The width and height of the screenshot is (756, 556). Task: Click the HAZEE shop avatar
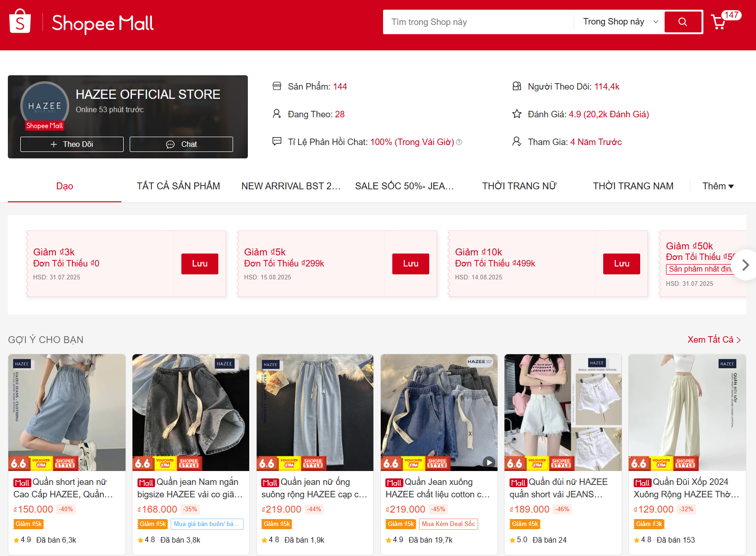[45, 106]
